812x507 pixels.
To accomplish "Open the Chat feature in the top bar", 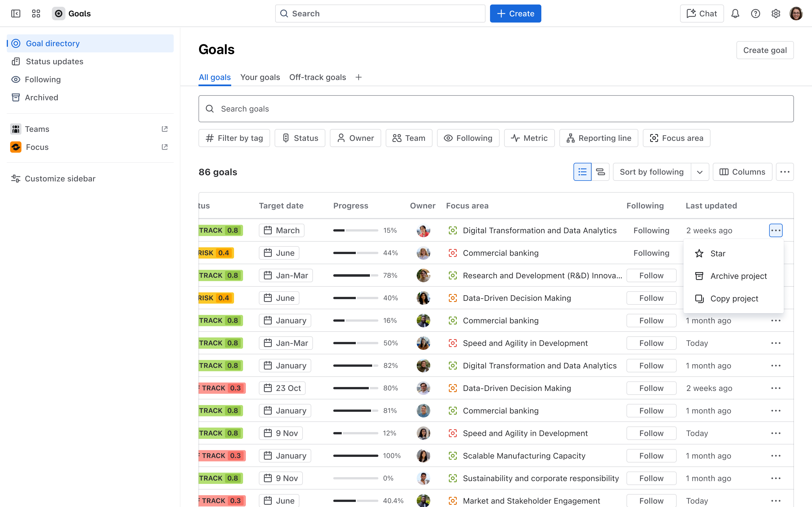I will 701,14.
